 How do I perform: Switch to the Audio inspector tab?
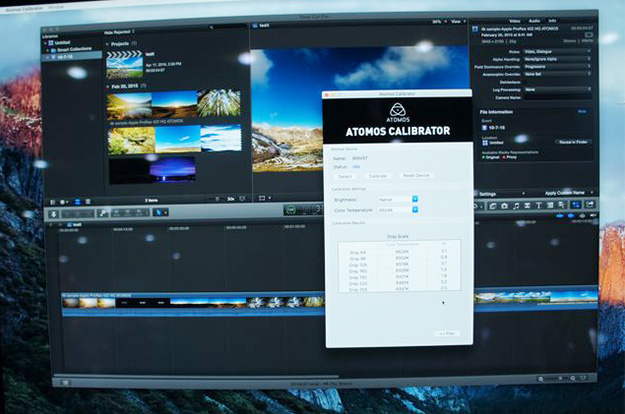tap(534, 21)
